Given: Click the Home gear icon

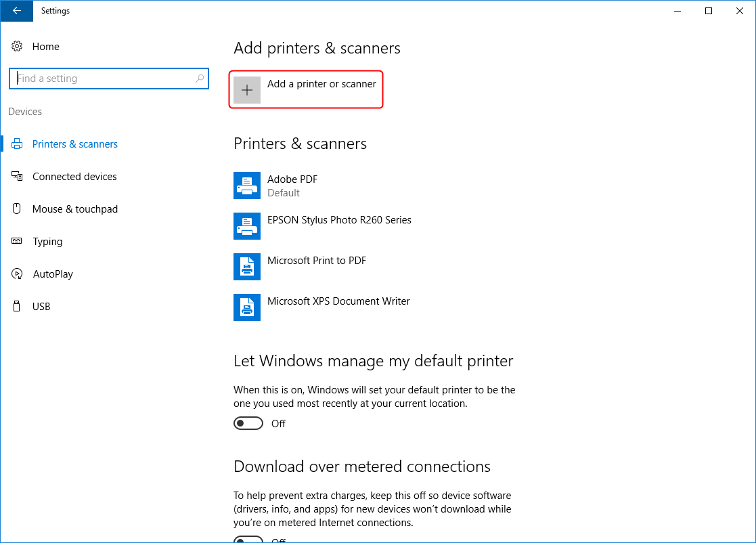Looking at the screenshot, I should 17,47.
